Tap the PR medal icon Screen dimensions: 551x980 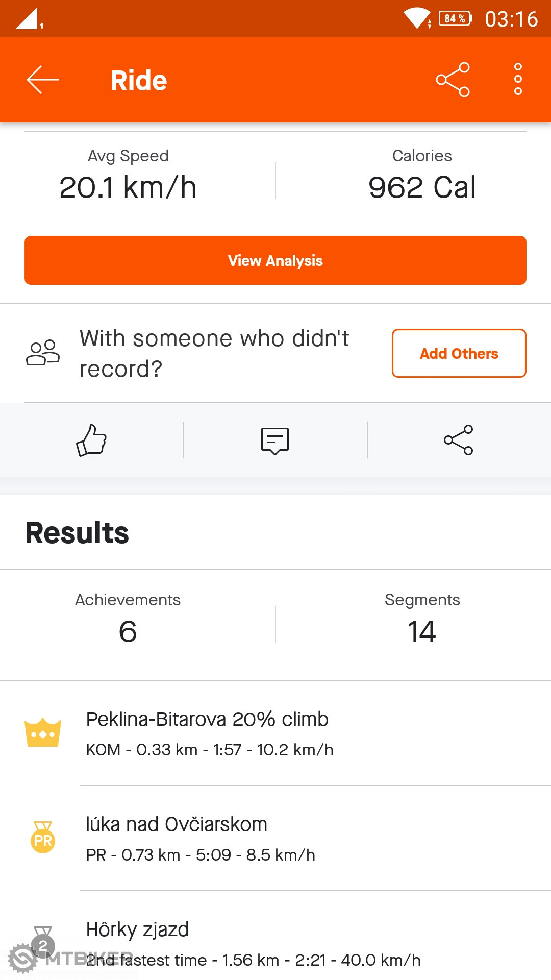coord(43,838)
